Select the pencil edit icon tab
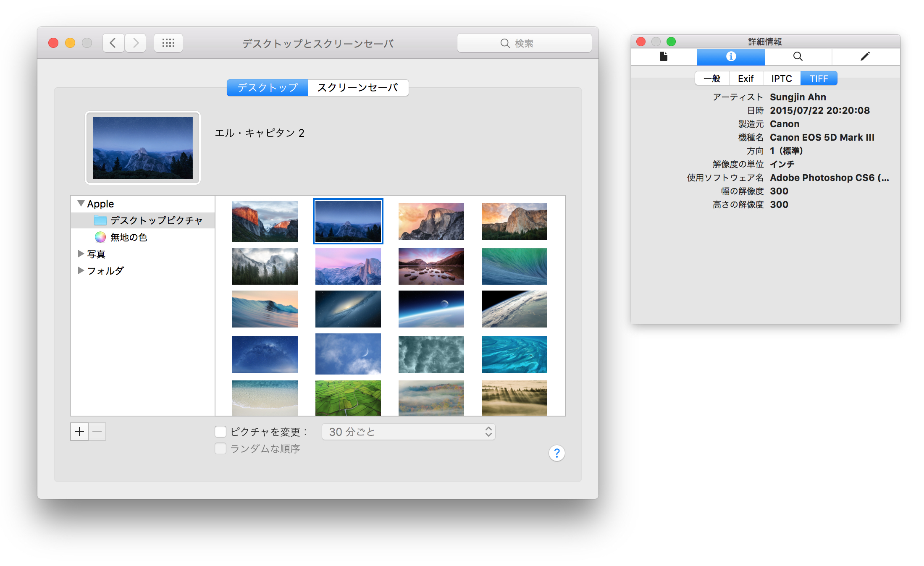 865,57
